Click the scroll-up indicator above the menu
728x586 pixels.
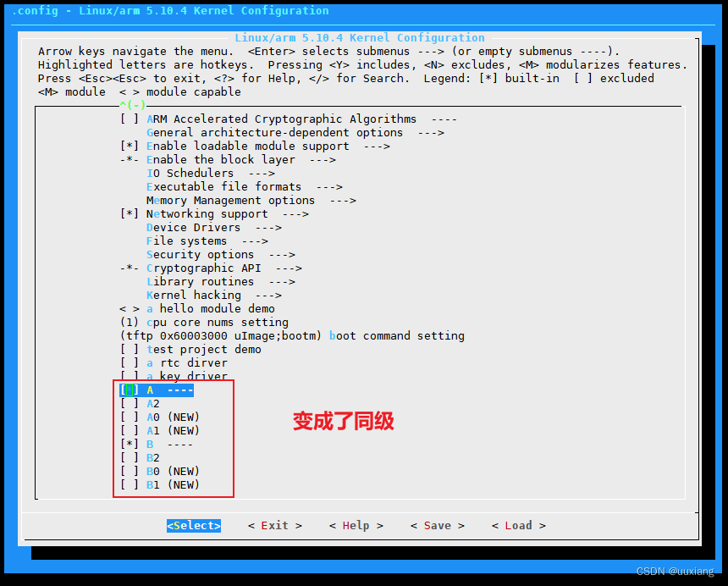click(133, 105)
